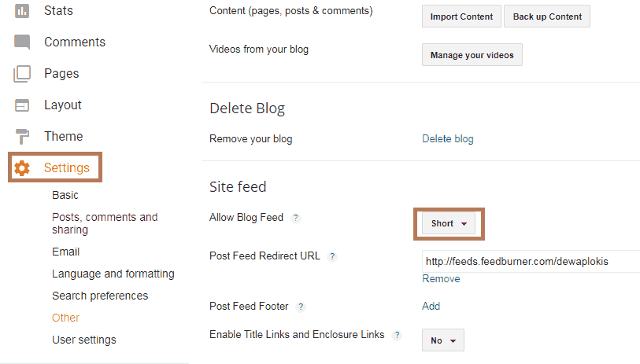The image size is (640, 364).
Task: Click the orange Settings gear icon
Action: click(x=22, y=168)
